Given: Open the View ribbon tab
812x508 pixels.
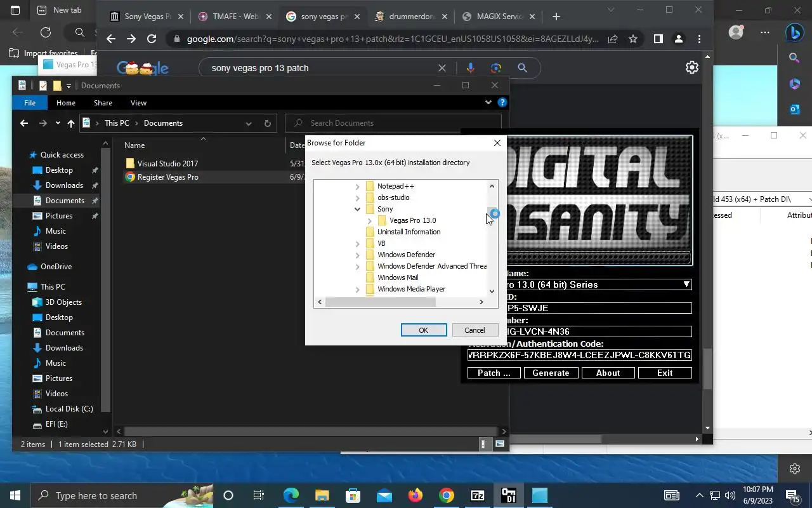Looking at the screenshot, I should pyautogui.click(x=138, y=103).
